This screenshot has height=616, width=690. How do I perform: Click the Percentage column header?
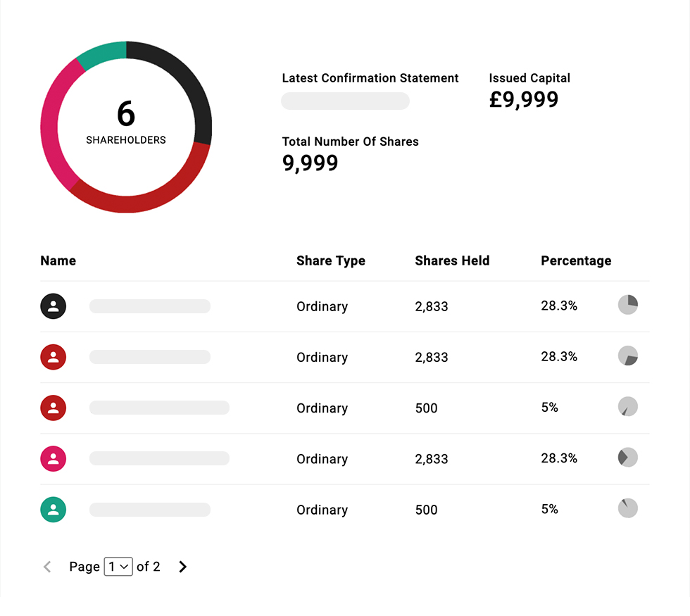(576, 260)
